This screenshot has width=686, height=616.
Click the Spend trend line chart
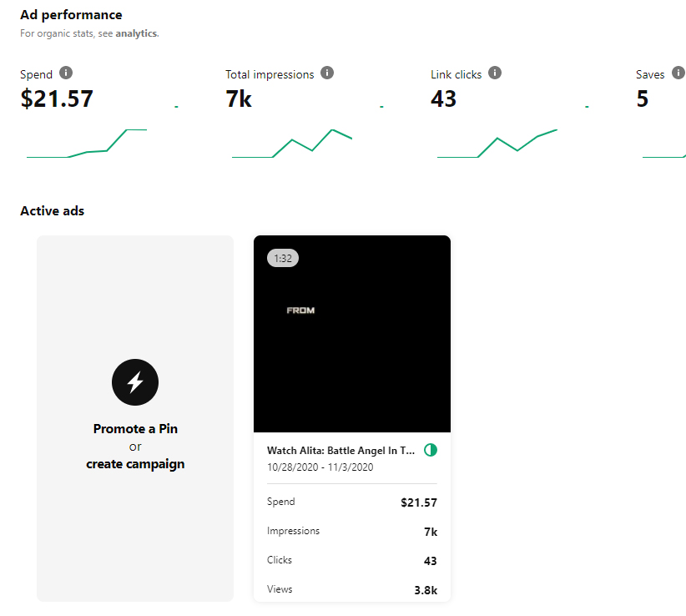87,144
